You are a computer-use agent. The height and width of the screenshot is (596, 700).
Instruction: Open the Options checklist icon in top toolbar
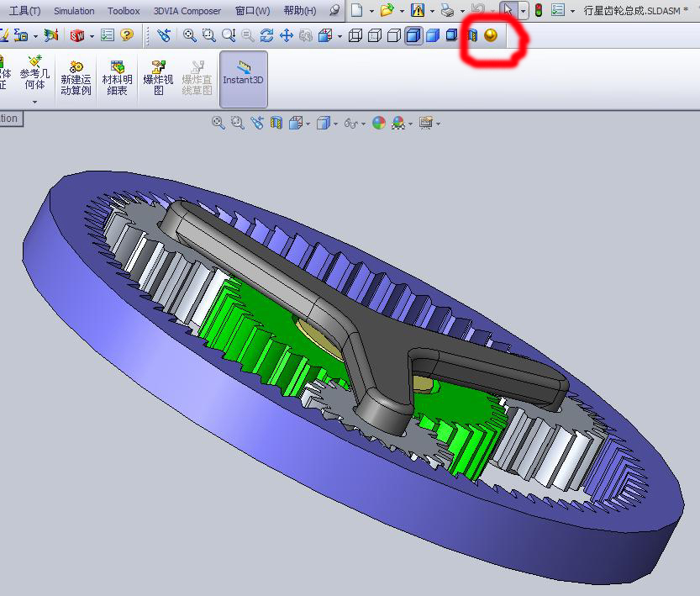[558, 10]
